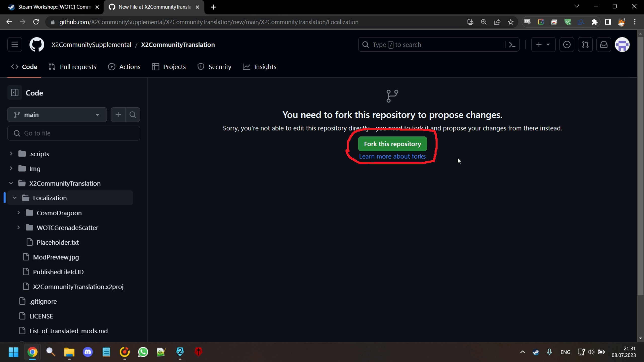This screenshot has width=644, height=362.
Task: Collapse the Localization folder
Action: pyautogui.click(x=15, y=198)
